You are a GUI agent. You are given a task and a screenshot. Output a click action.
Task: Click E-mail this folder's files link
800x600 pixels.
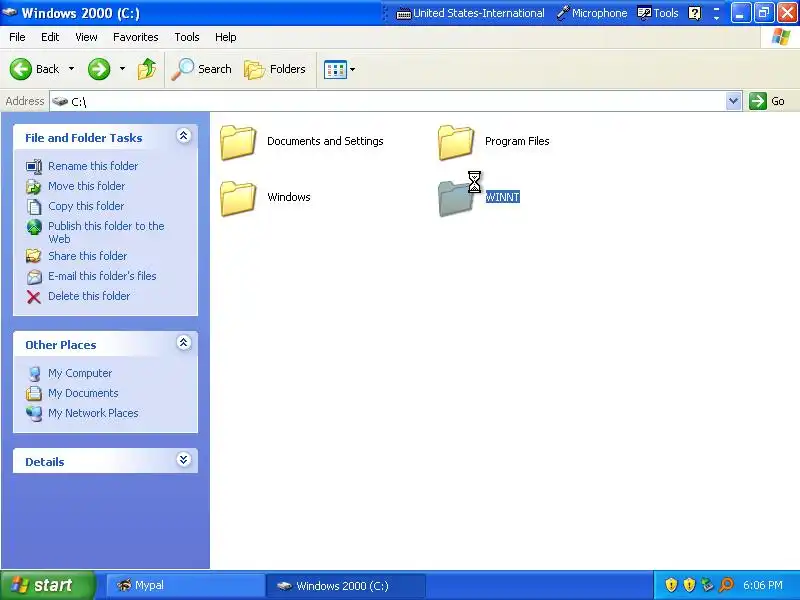tap(102, 276)
